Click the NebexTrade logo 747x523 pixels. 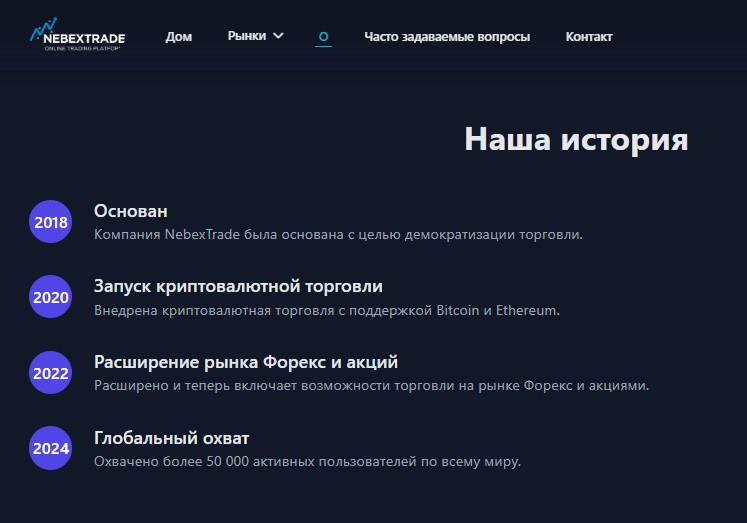coord(78,35)
